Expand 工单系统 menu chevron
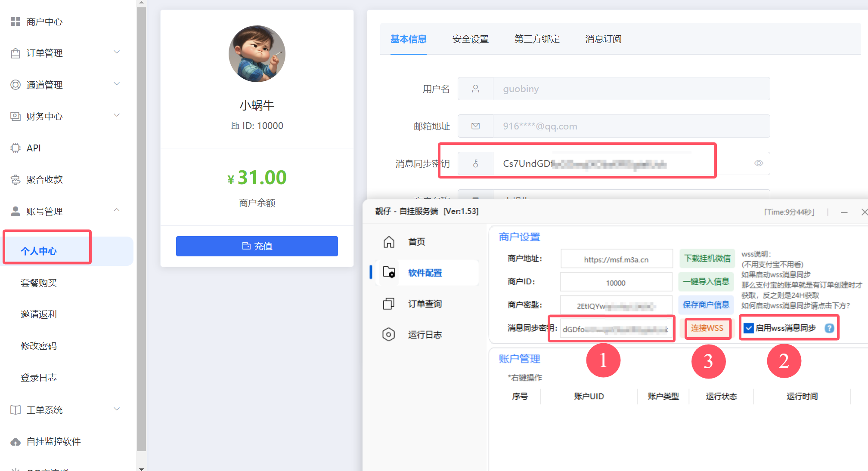868x471 pixels. [117, 409]
